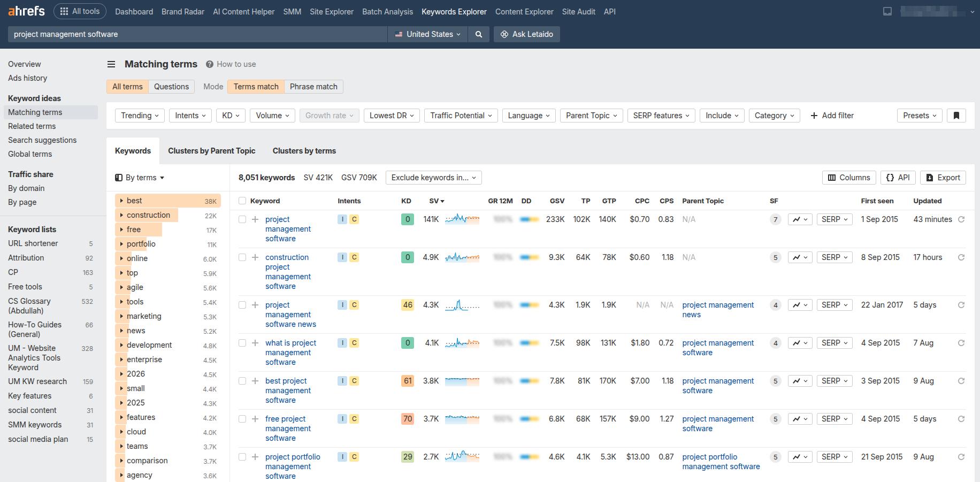Click Commercial intent badge in first row
980x482 pixels.
point(354,219)
